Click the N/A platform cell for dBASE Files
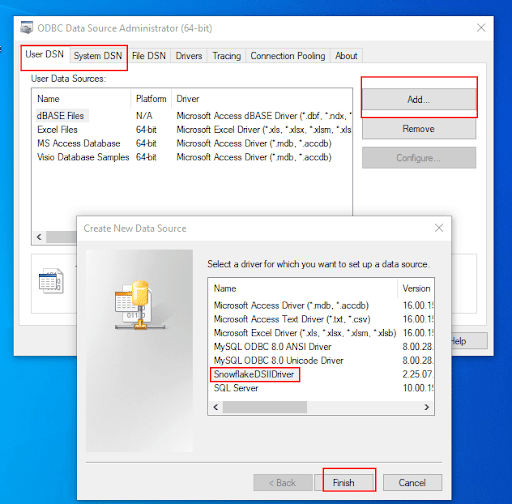The image size is (512, 504). tap(144, 116)
